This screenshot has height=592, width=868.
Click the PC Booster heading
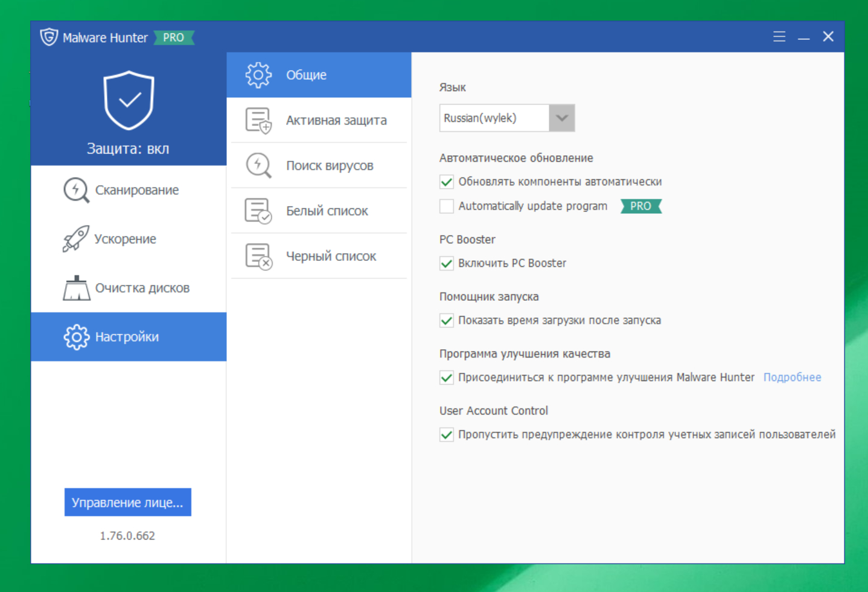click(467, 240)
